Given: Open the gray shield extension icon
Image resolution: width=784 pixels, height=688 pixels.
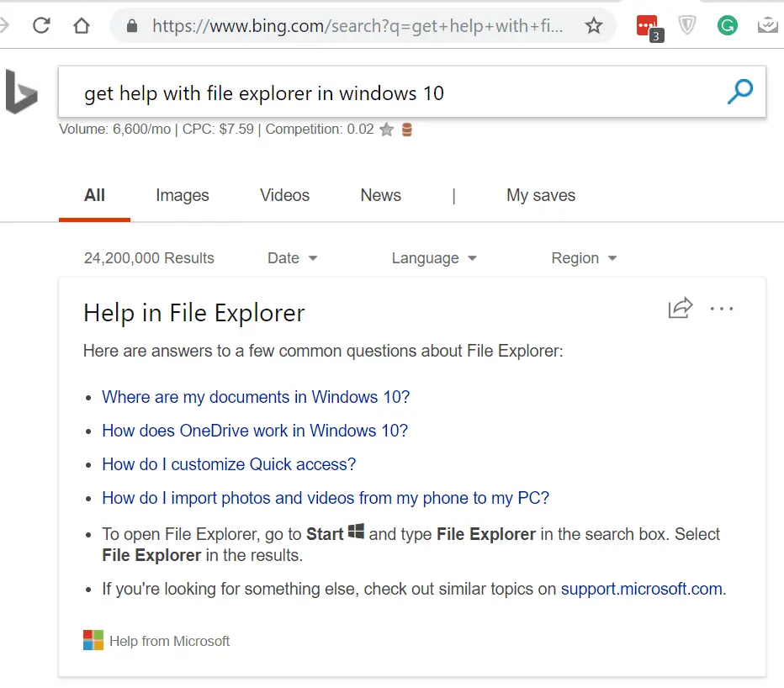Looking at the screenshot, I should [687, 25].
